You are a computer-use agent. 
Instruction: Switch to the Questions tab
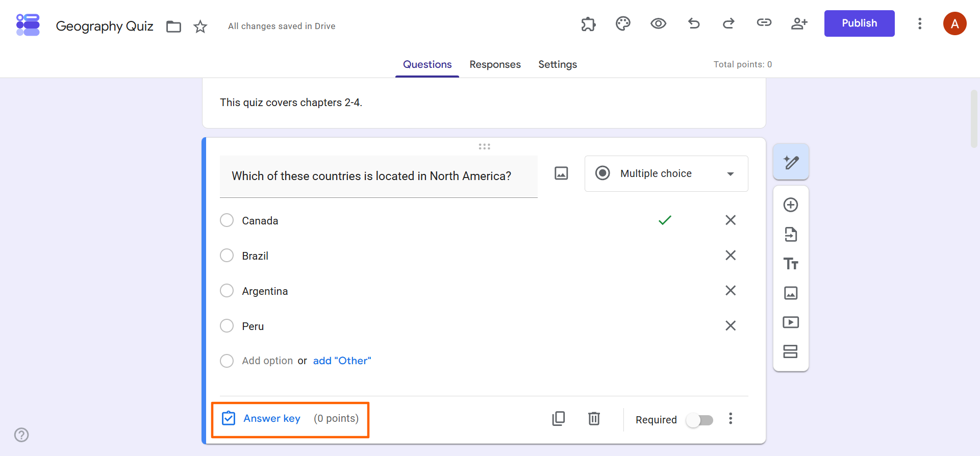point(427,65)
